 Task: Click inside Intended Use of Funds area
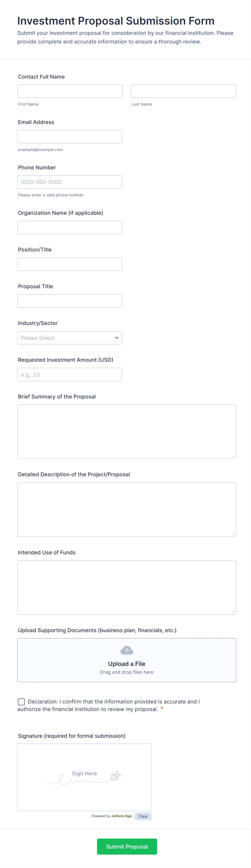click(127, 587)
